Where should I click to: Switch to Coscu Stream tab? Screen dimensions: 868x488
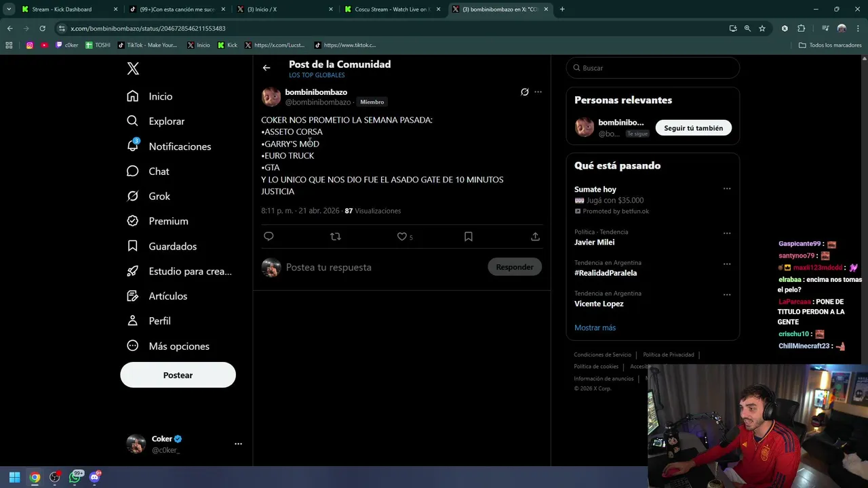point(392,9)
